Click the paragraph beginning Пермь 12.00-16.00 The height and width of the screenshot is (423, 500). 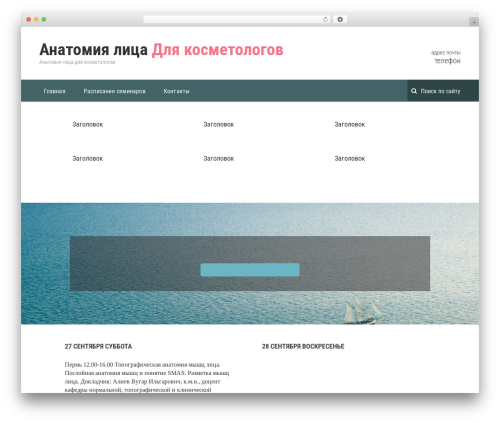pos(147,377)
